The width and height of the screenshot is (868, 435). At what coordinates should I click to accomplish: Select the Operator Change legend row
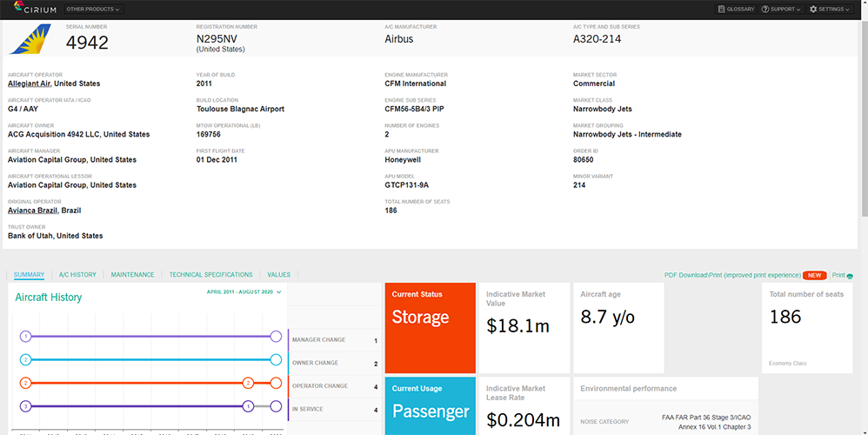335,387
